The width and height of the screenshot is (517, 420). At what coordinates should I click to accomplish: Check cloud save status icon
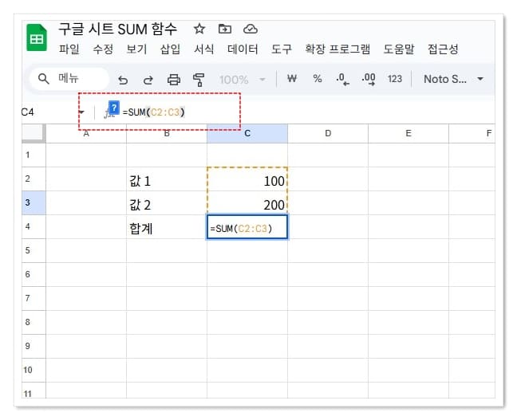tap(251, 29)
